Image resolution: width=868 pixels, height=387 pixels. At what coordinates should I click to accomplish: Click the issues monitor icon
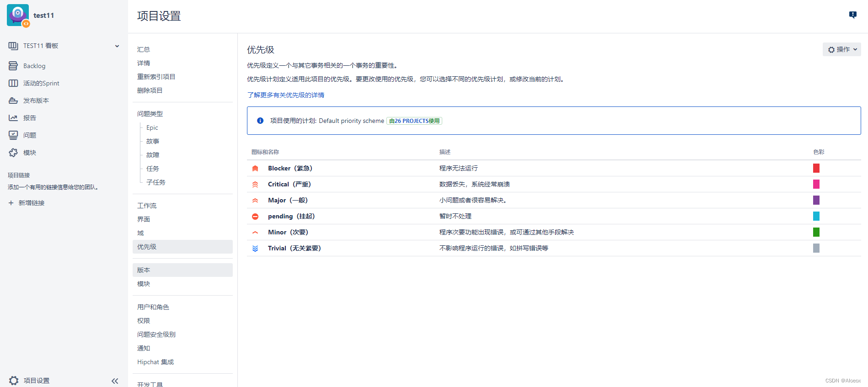(x=13, y=135)
